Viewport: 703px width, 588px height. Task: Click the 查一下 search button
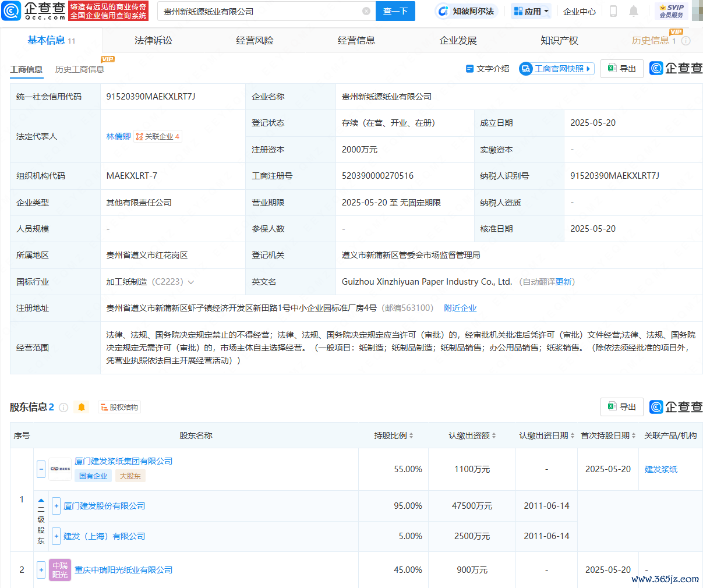(x=395, y=11)
